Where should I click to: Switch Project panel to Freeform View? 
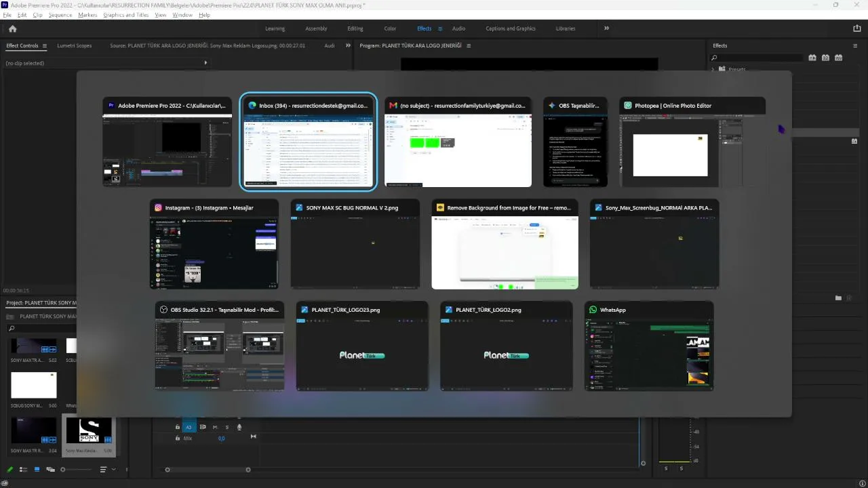(50, 469)
